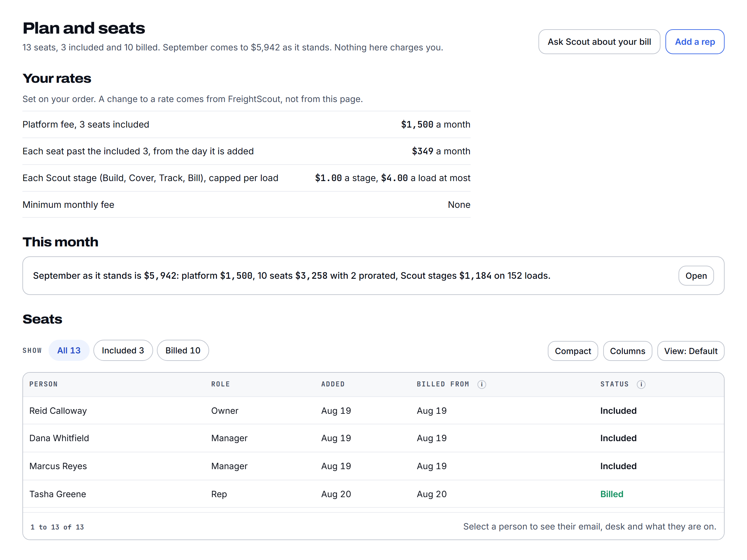The image size is (747, 560).
Task: Sort by the Added column header
Action: click(x=333, y=384)
